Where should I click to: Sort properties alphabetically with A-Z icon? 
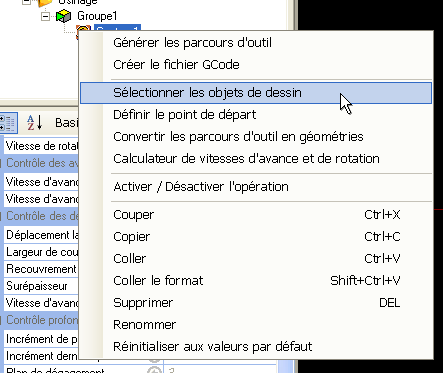35,123
